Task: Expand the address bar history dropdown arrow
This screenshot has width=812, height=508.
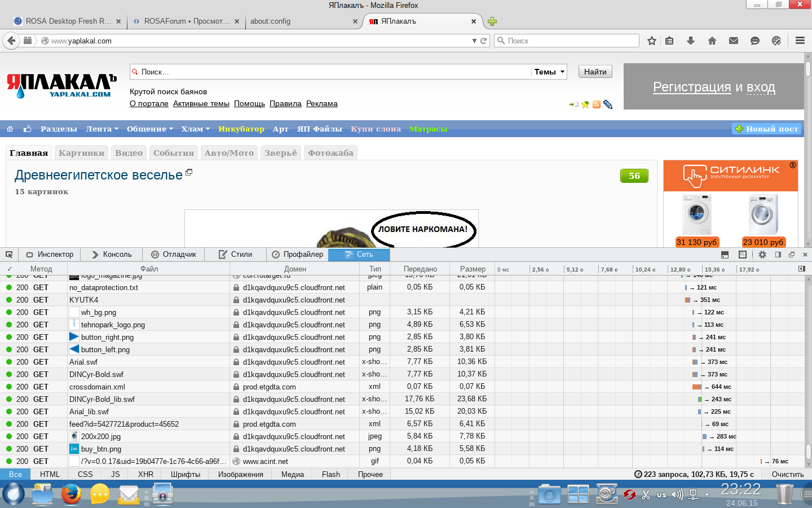Action: (474, 41)
